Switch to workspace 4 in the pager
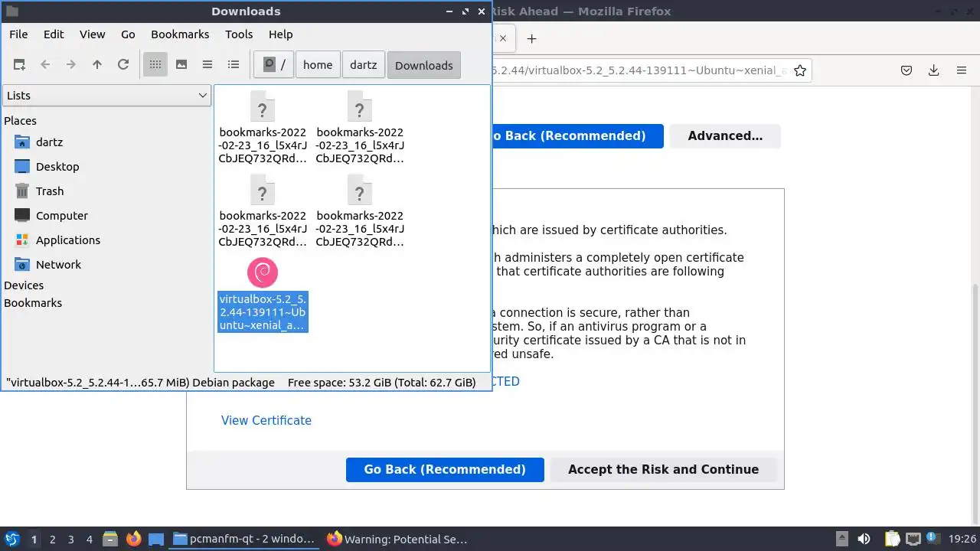The image size is (980, 551). pyautogui.click(x=89, y=540)
